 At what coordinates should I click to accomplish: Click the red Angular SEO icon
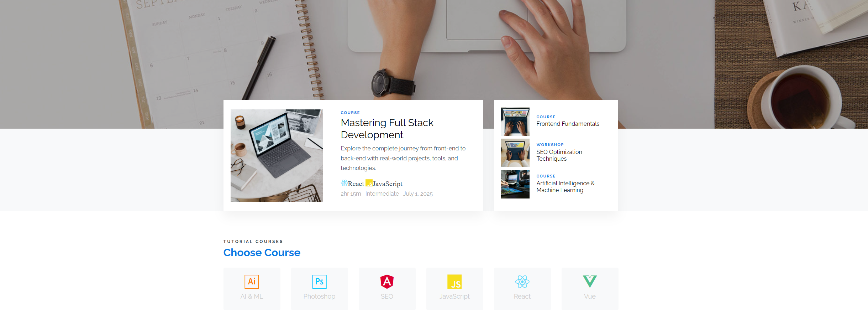[x=387, y=282]
